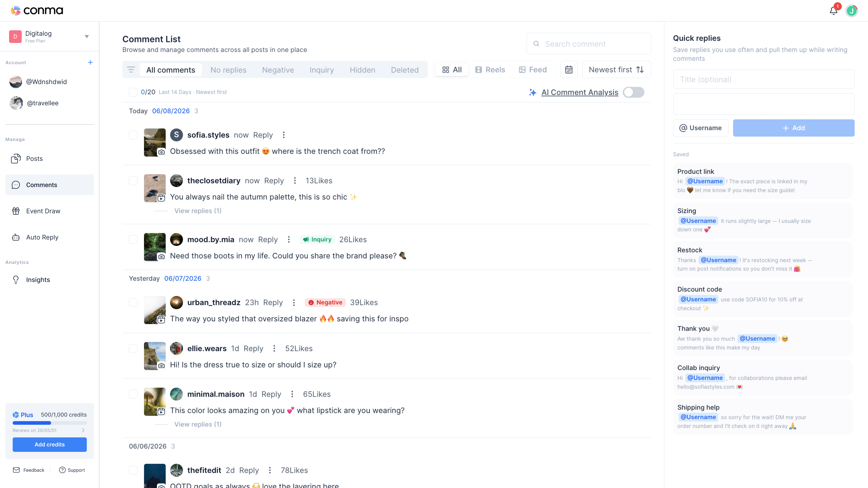The height and width of the screenshot is (488, 868).
Task: Select the Product link saved reply
Action: point(762,181)
